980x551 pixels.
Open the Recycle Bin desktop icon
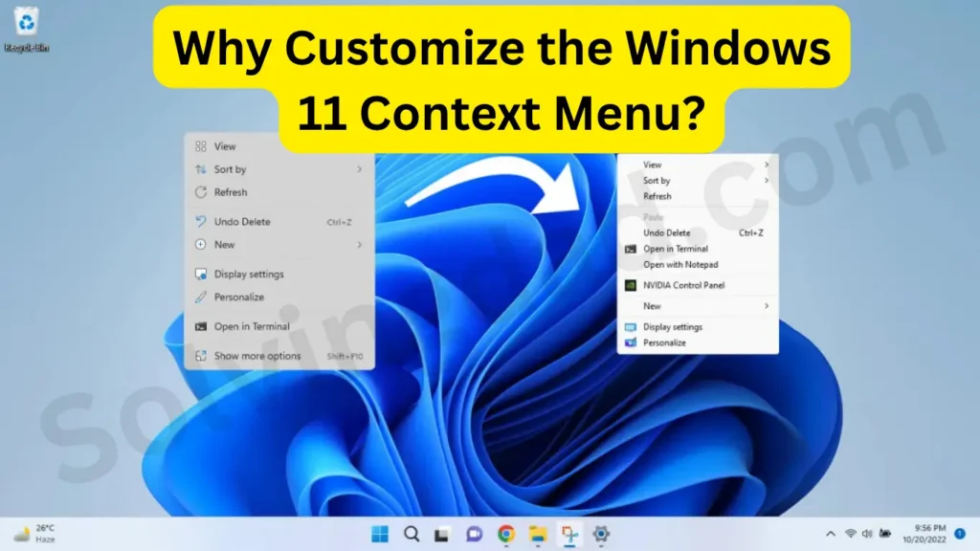26,30
